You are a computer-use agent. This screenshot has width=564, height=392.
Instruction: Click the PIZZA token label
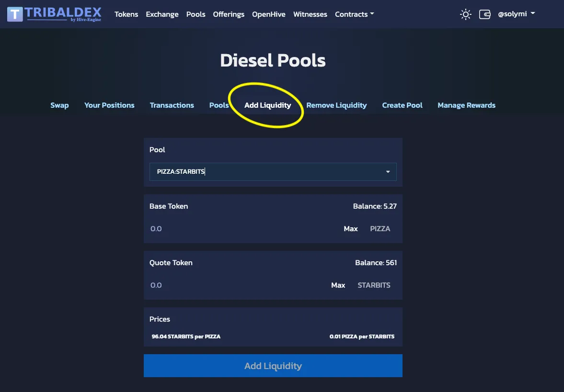(380, 229)
